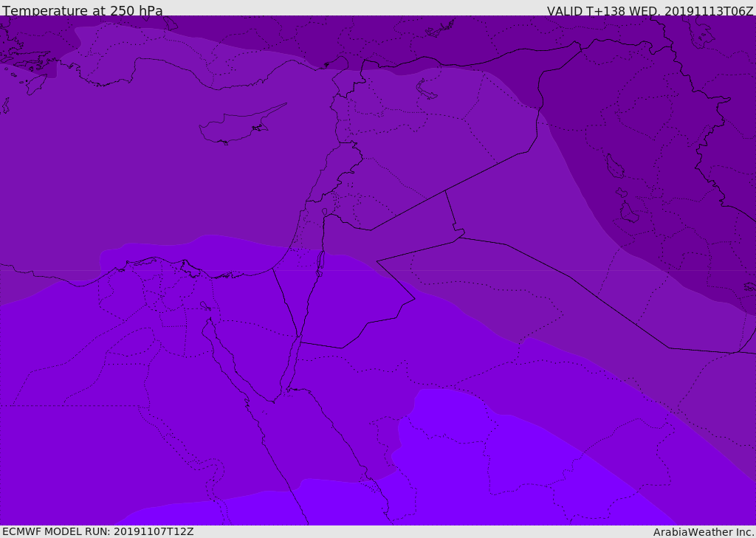This screenshot has width=756, height=538.
Task: Click Lake Assad in northern Syria
Action: tap(426, 90)
